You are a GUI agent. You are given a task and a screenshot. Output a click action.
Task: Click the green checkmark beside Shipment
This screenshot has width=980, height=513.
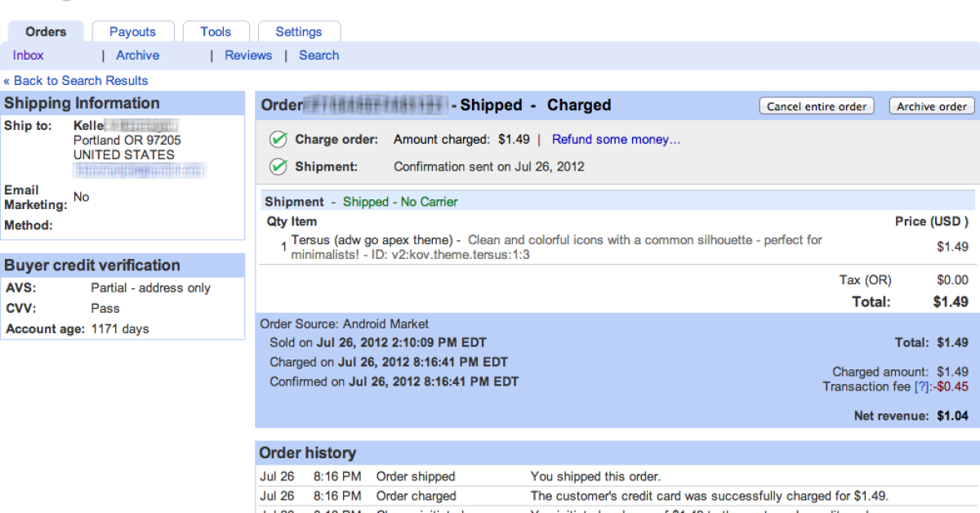pyautogui.click(x=278, y=167)
